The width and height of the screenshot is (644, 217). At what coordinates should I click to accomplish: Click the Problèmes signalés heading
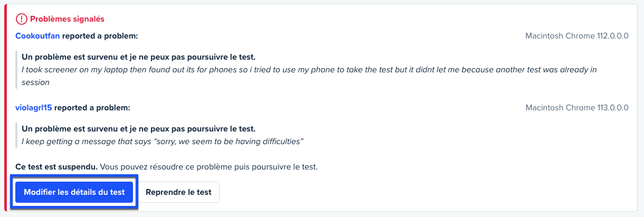click(x=67, y=19)
